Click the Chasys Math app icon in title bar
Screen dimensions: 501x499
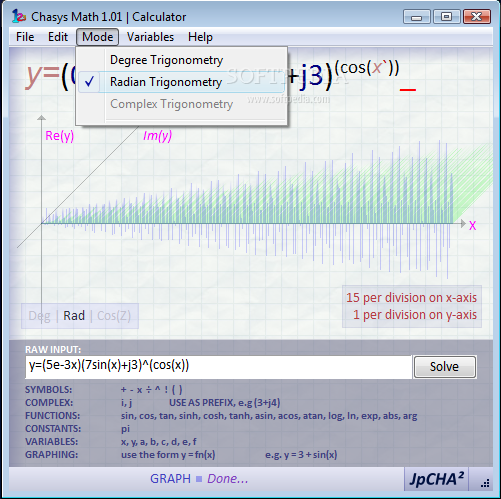click(x=19, y=16)
